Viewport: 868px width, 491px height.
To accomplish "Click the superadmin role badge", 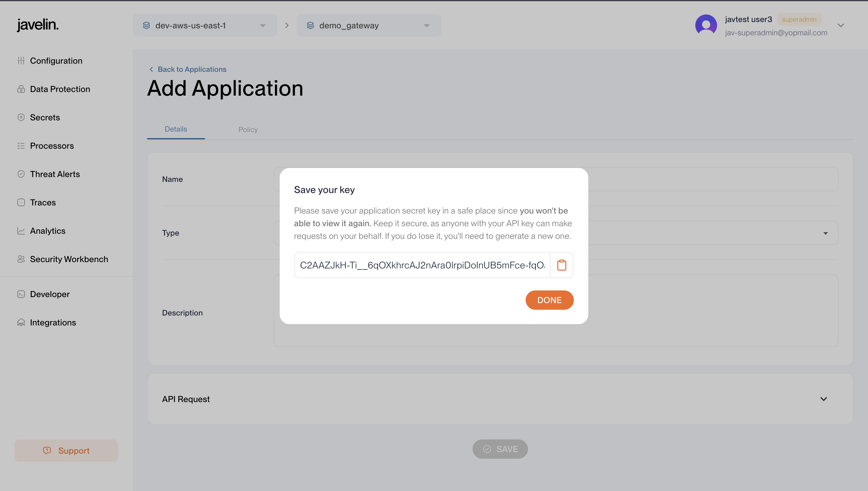I will pos(799,20).
